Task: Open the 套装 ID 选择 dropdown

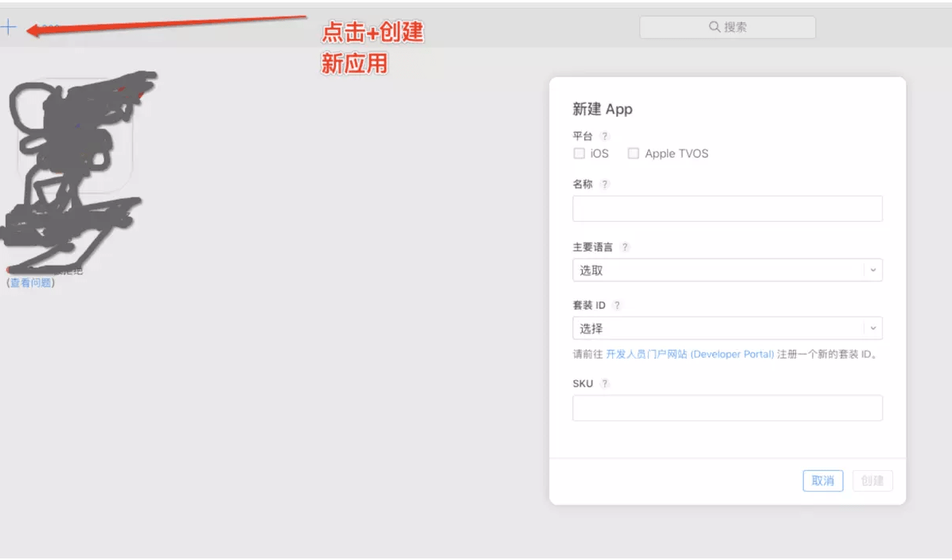Action: tap(727, 328)
